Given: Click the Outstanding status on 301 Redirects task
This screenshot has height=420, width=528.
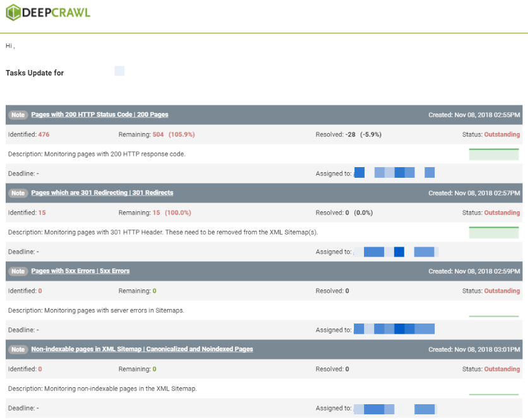Looking at the screenshot, I should click(x=503, y=213).
